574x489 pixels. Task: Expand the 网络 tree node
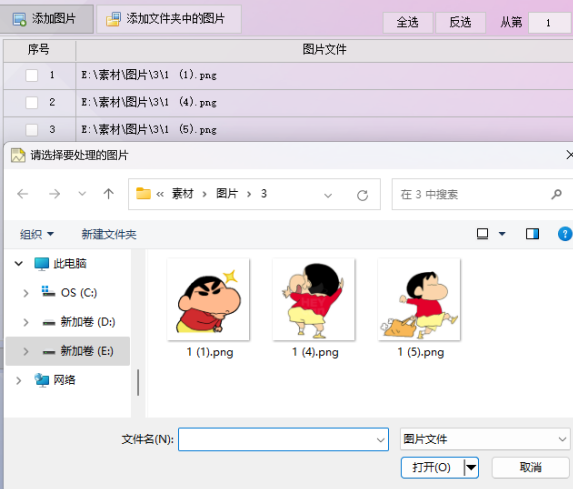coord(19,381)
